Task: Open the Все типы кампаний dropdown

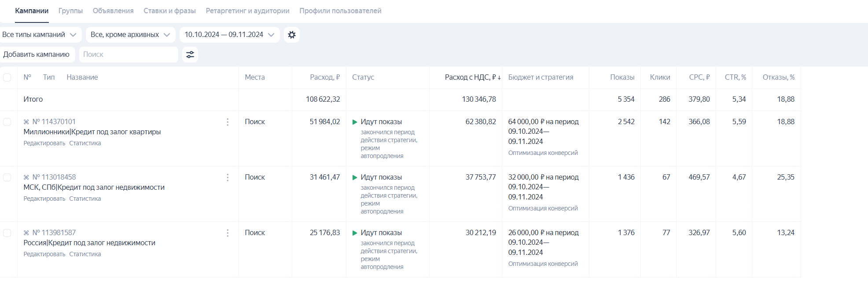Action: click(40, 35)
